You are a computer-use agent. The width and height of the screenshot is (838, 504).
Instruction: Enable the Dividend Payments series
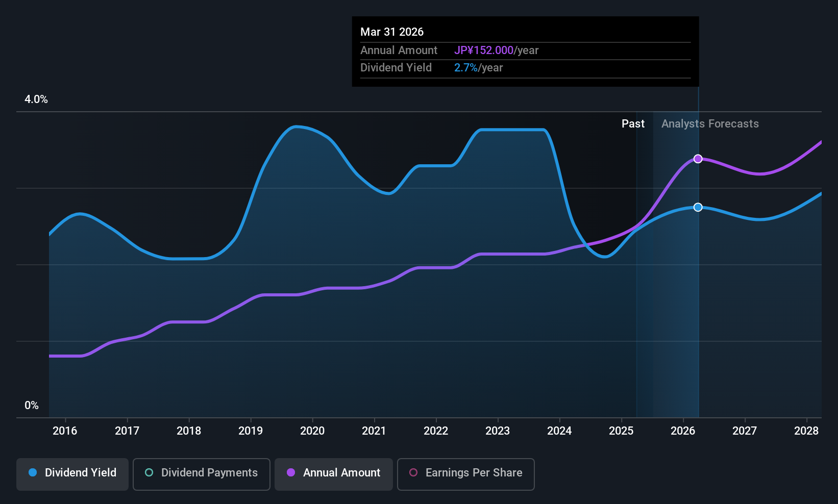point(202,474)
